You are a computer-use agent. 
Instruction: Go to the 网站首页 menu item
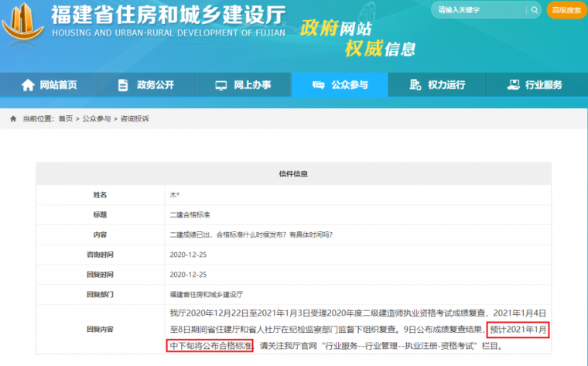point(58,85)
